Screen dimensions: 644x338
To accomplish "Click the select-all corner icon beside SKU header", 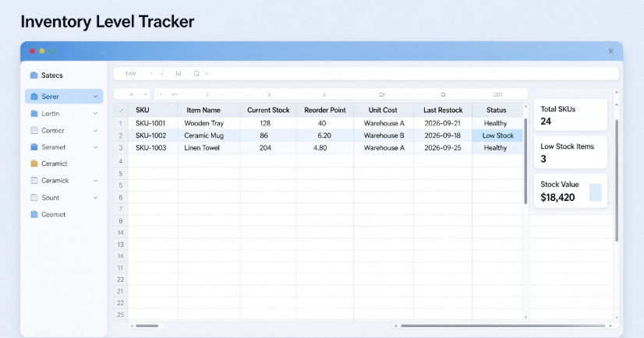I will (x=121, y=111).
